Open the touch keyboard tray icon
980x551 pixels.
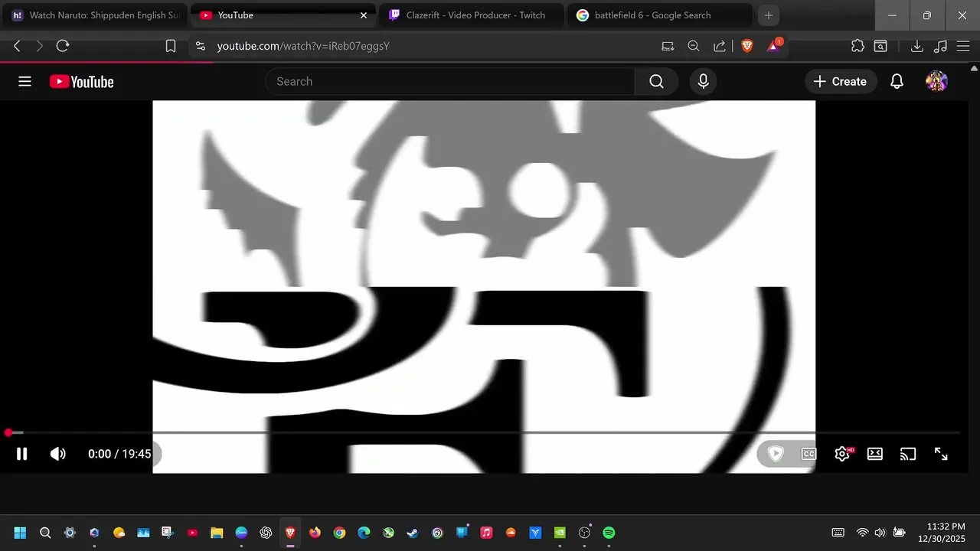(x=838, y=533)
